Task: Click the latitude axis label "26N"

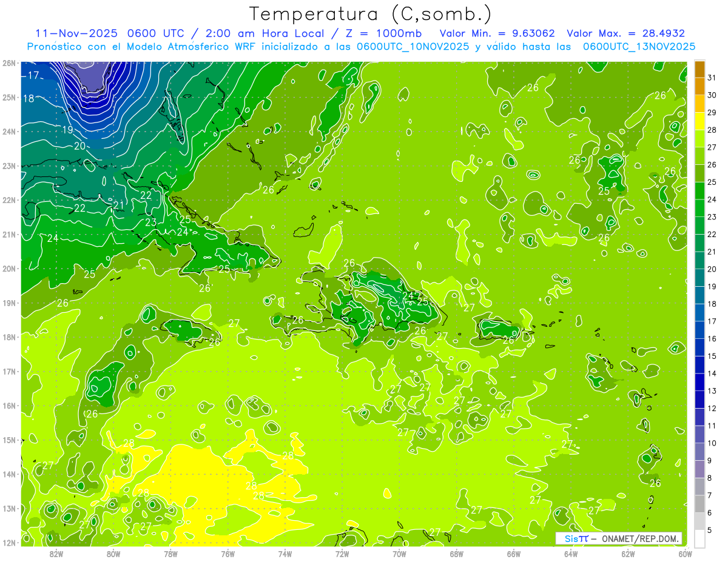Action: [x=8, y=63]
